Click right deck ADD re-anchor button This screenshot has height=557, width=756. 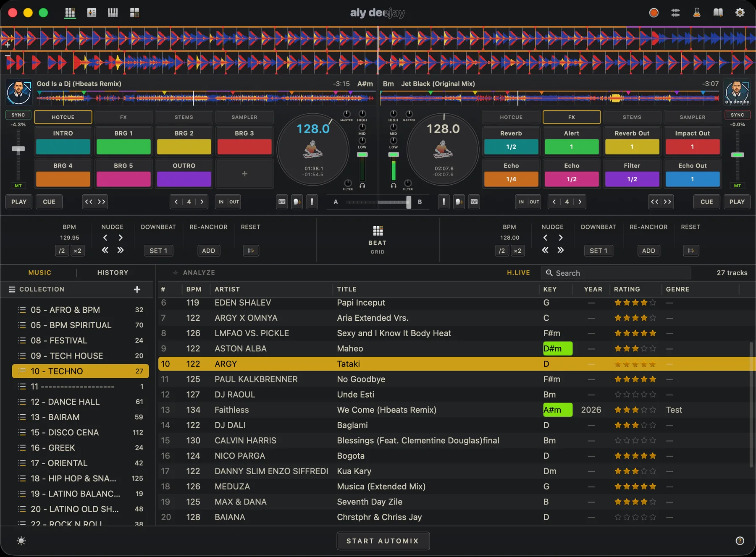tap(648, 251)
